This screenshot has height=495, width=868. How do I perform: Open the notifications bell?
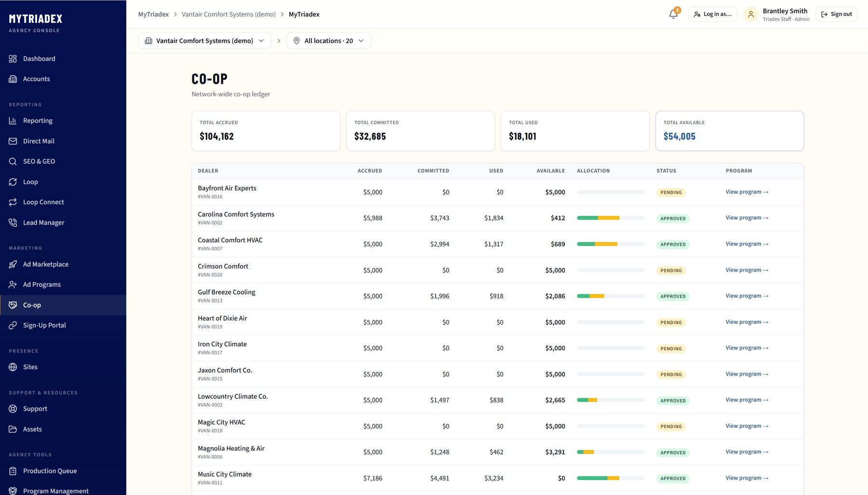click(x=674, y=14)
